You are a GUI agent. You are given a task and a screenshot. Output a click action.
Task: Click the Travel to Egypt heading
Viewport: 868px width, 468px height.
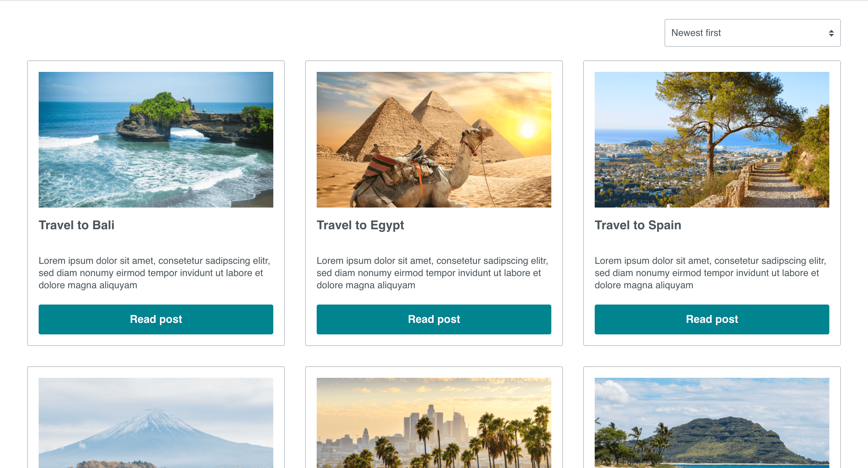pos(360,225)
